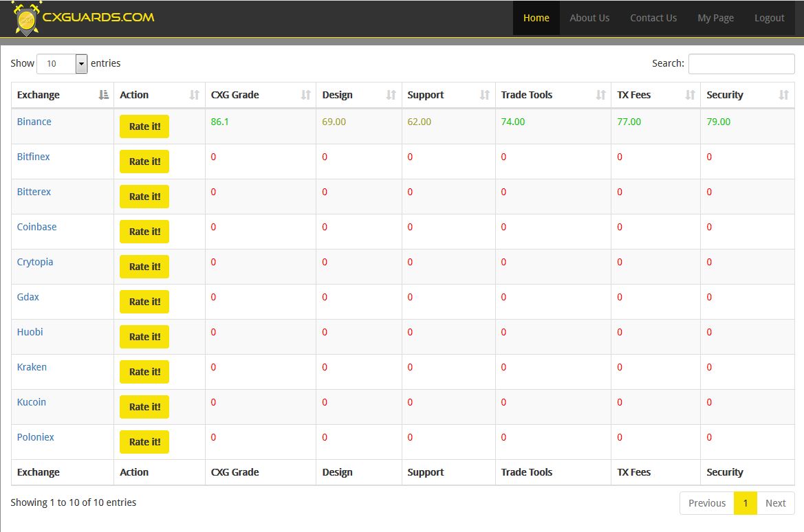Click the CXGuards shield logo icon

click(x=26, y=19)
